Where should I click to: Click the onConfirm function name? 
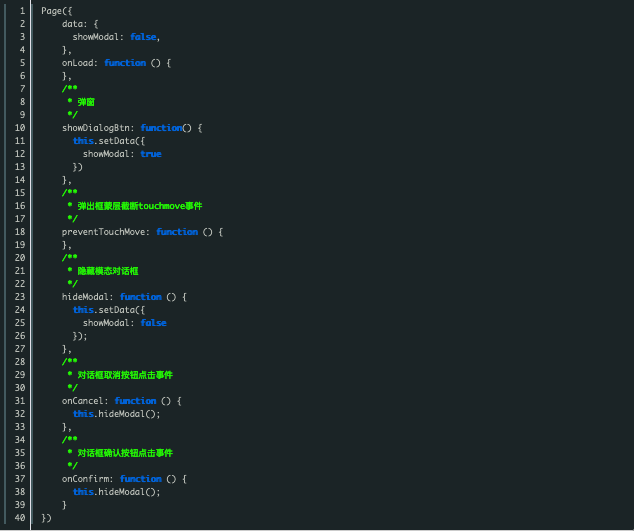[87, 479]
